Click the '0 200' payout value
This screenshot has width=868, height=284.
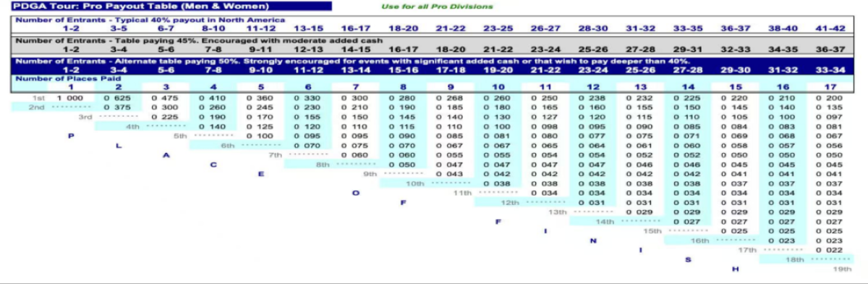pyautogui.click(x=830, y=97)
